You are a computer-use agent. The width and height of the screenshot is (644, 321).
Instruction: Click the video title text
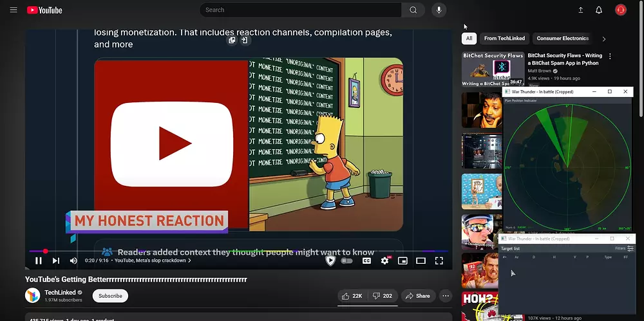[136, 280]
